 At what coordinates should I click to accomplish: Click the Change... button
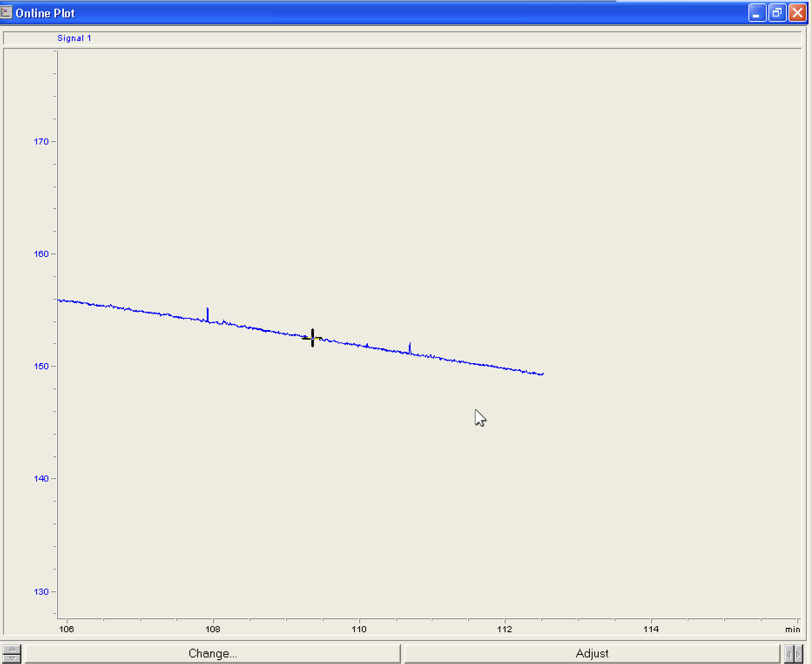(x=212, y=654)
